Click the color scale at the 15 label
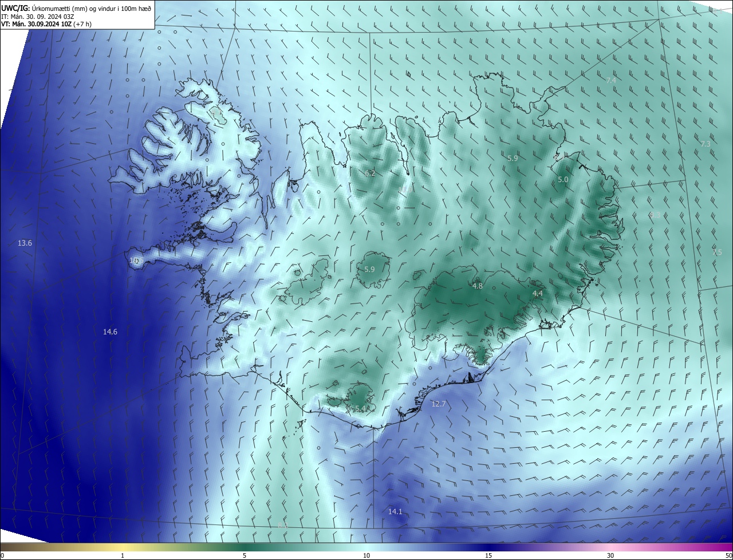The width and height of the screenshot is (733, 560). 488,555
